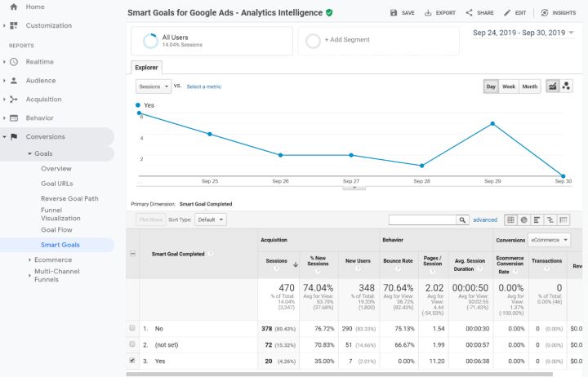The image size is (588, 377).
Task: Select the pivot table view icon
Action: point(563,220)
